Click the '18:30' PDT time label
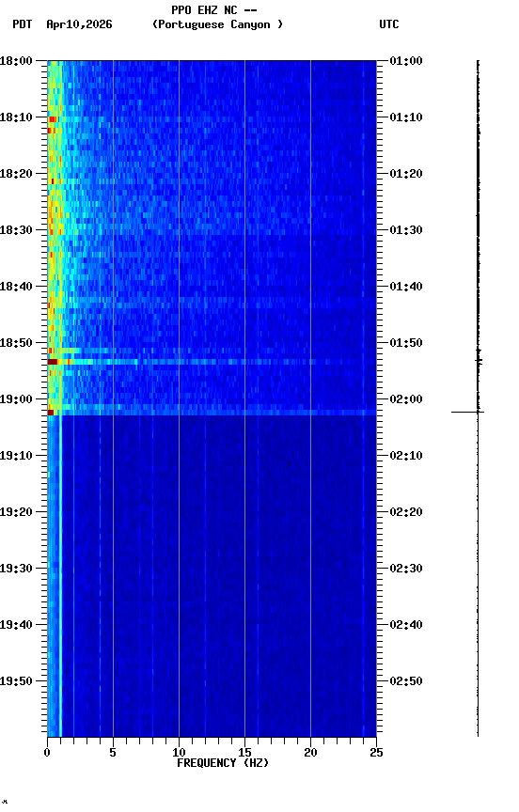519x812 pixels. (x=16, y=230)
